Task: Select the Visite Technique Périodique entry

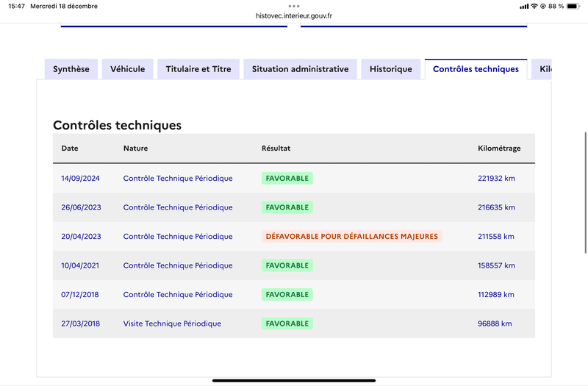Action: click(x=172, y=324)
